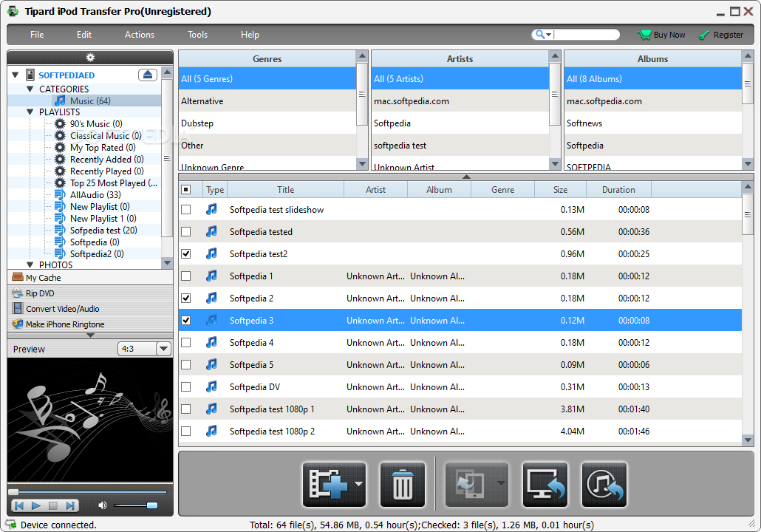Click the preview thumbnail image
The height and width of the screenshot is (532, 761).
click(x=90, y=420)
